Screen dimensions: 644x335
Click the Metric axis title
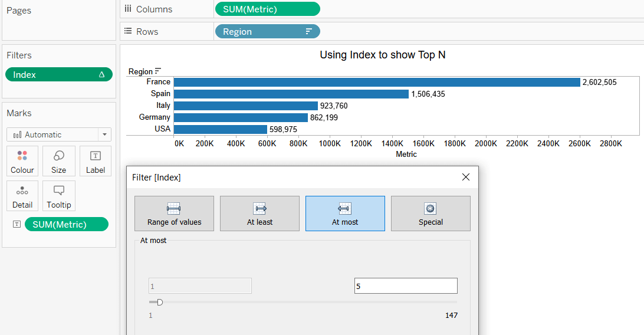pos(406,155)
